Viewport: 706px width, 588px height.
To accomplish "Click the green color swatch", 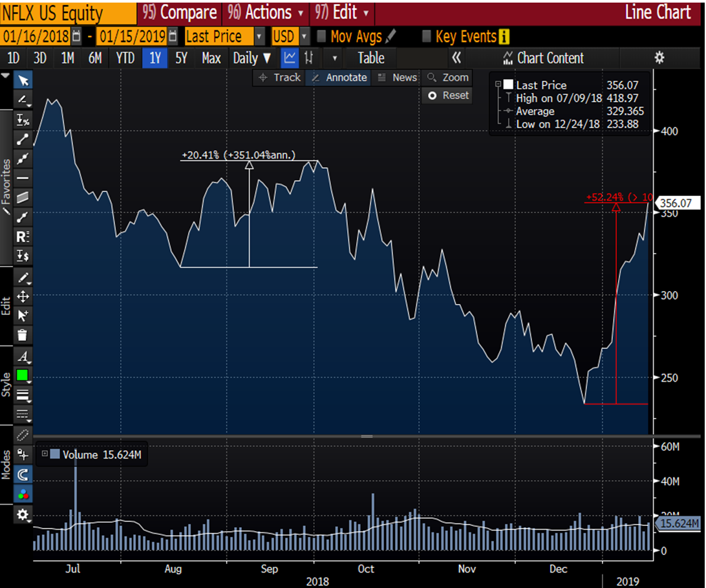I will point(23,375).
